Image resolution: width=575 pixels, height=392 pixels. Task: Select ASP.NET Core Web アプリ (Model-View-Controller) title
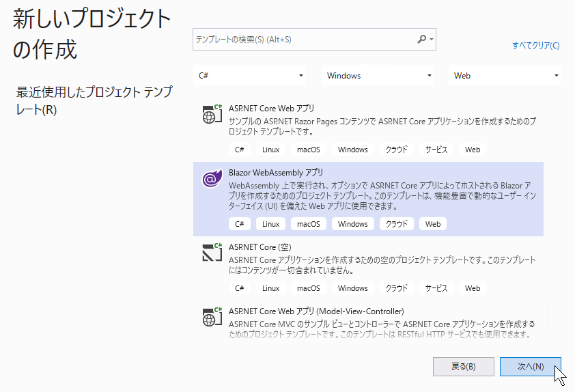[316, 311]
